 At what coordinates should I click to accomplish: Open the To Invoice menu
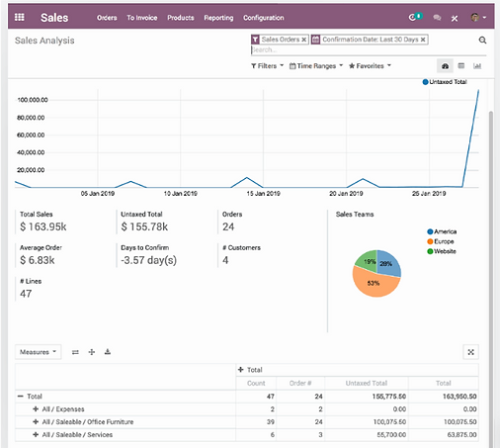(x=142, y=18)
